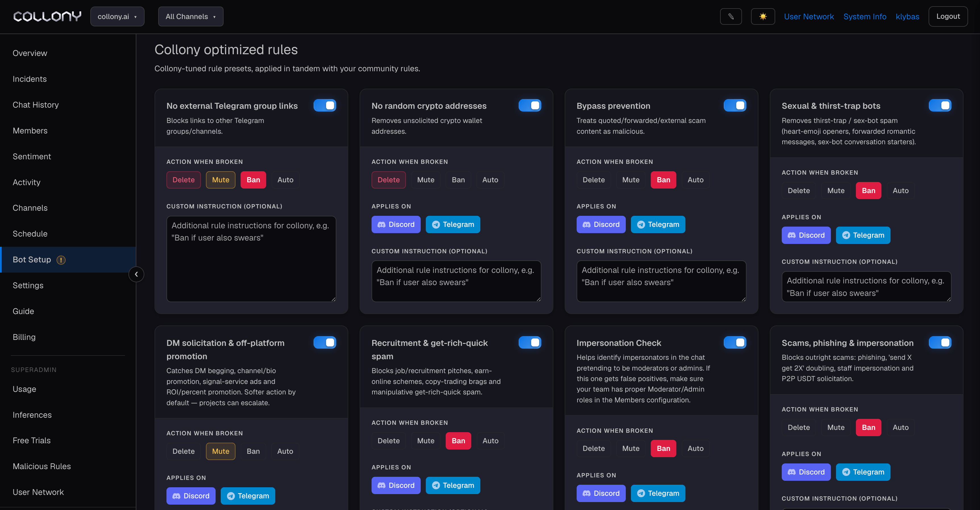Open Chat History in sidebar

tap(68, 105)
